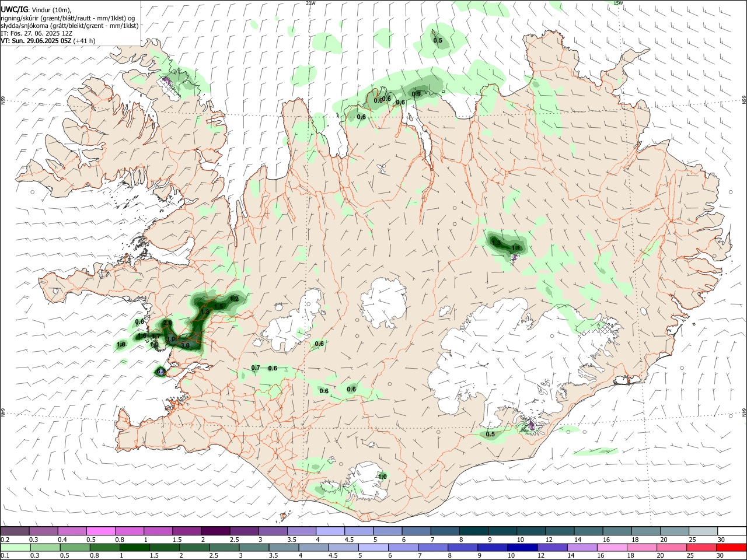Click the 0.4 tick on the snow scale

[x=62, y=540]
